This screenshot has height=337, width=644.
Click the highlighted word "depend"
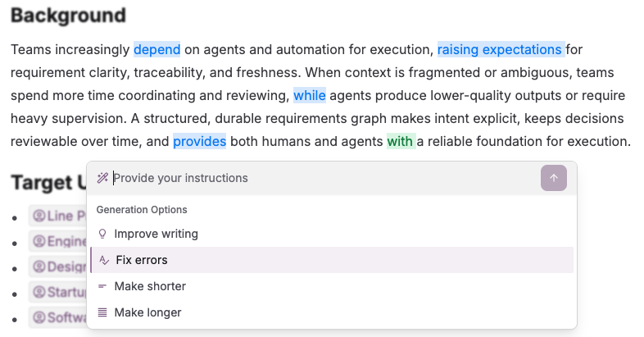pos(156,49)
